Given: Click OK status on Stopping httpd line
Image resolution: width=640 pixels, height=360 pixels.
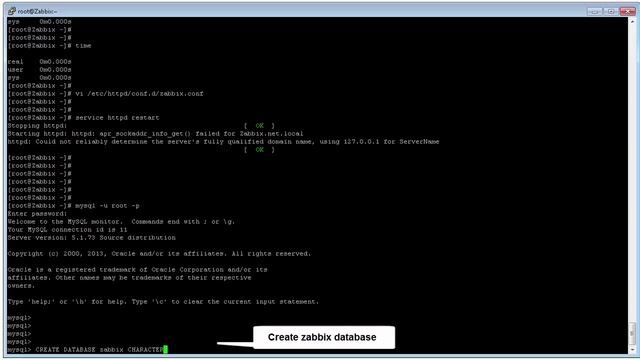Looking at the screenshot, I should pos(260,126).
